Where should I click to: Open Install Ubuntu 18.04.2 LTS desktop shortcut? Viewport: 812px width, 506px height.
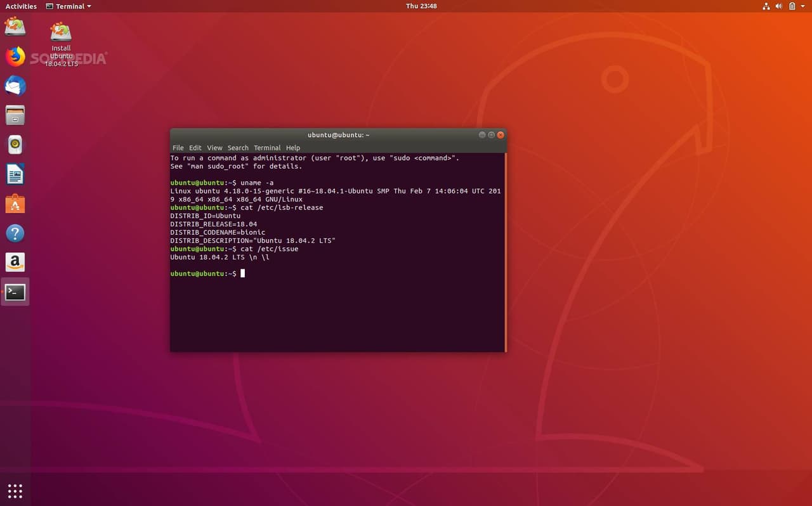(x=61, y=44)
